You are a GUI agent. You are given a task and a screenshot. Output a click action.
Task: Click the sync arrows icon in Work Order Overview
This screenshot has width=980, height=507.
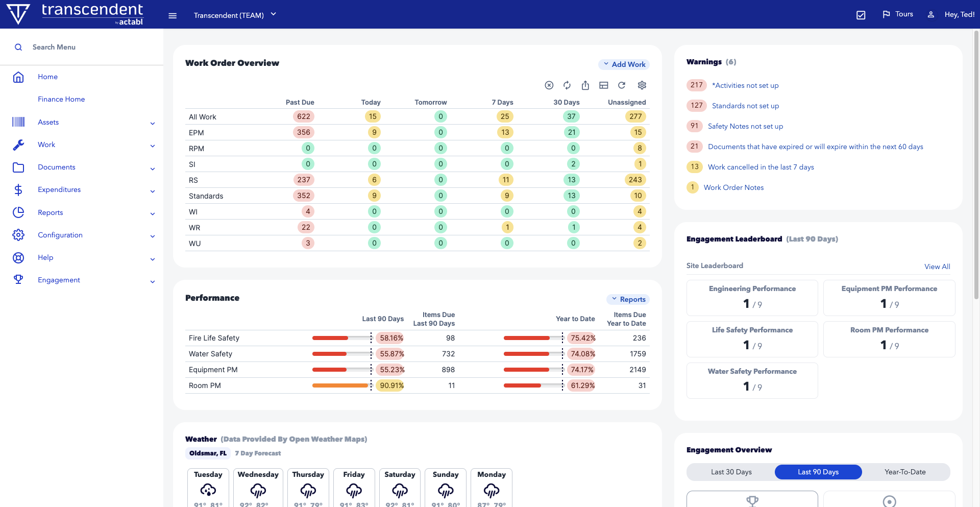pos(567,85)
